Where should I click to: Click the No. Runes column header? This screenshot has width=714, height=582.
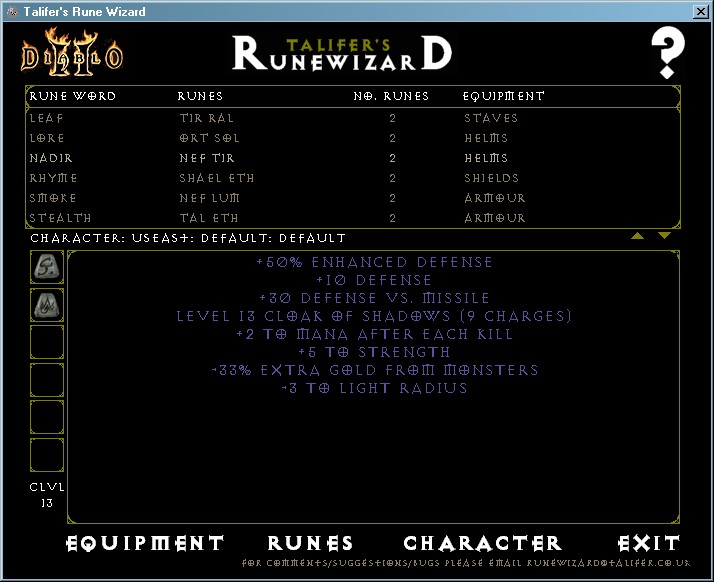pyautogui.click(x=391, y=97)
